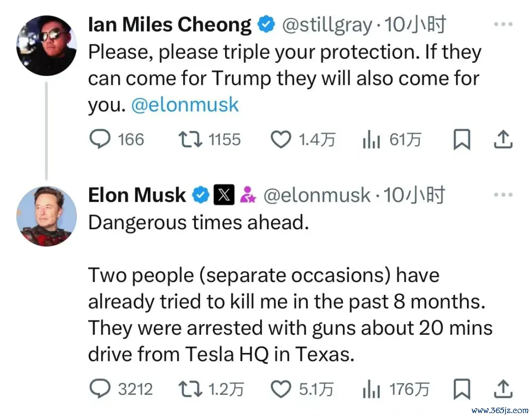Share Elon Musk's tweet

[x=503, y=389]
